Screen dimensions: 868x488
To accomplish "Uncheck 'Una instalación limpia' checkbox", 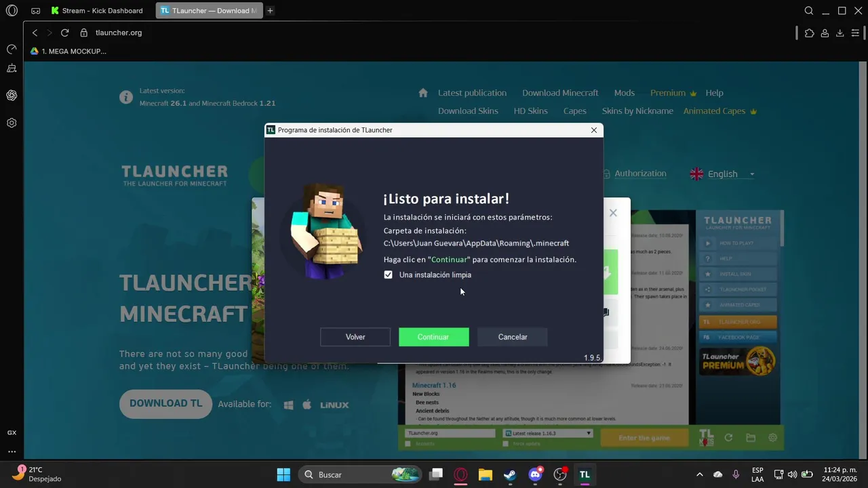I will pyautogui.click(x=388, y=274).
